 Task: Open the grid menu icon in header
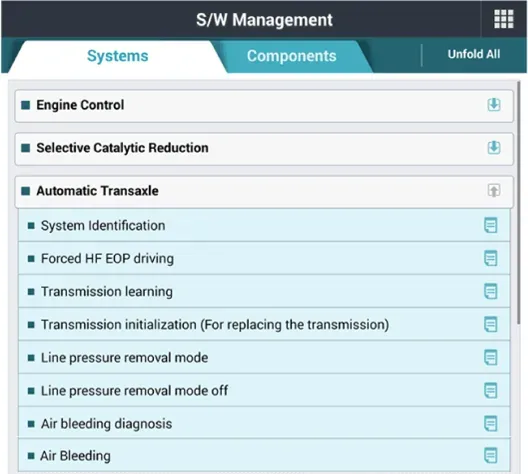(x=504, y=19)
